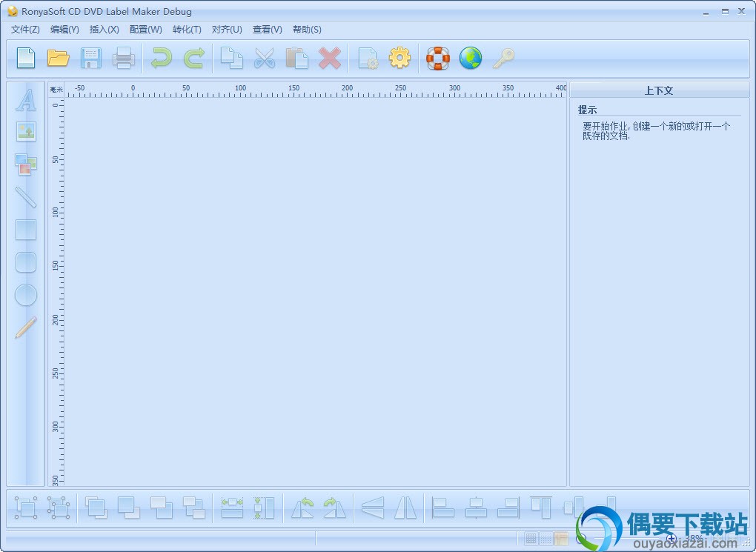Select the Line drawing tool

[26, 197]
